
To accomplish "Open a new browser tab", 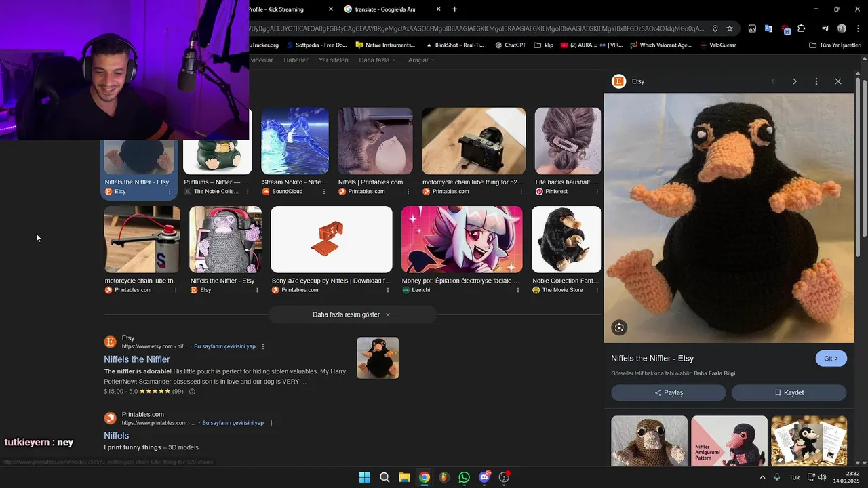I will (454, 9).
